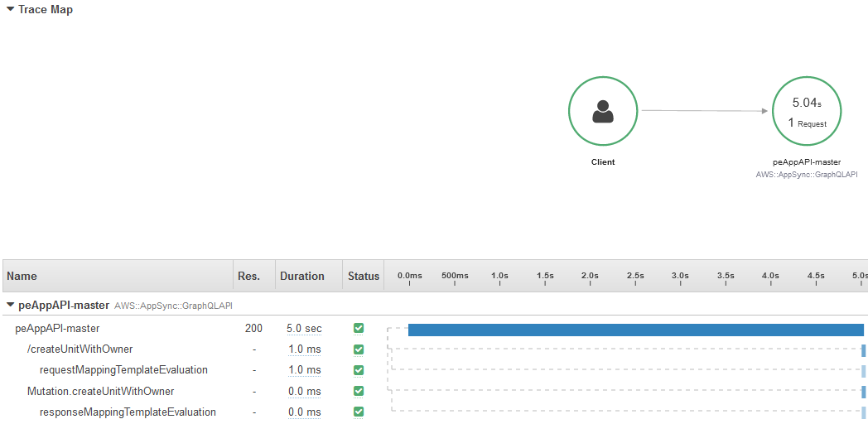
Task: Click the OK status icon for requestMappingTemplateEvaluation
Action: 359,369
